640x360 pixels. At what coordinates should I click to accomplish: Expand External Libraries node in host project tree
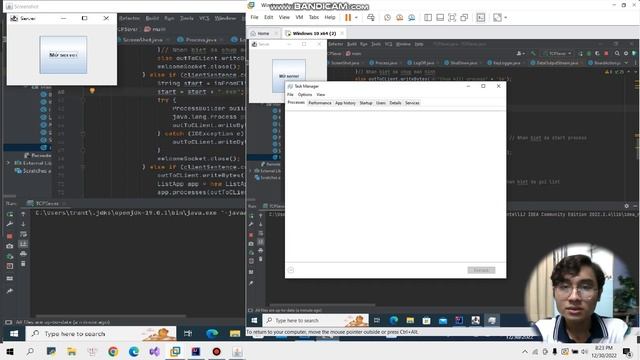pyautogui.click(x=8, y=163)
